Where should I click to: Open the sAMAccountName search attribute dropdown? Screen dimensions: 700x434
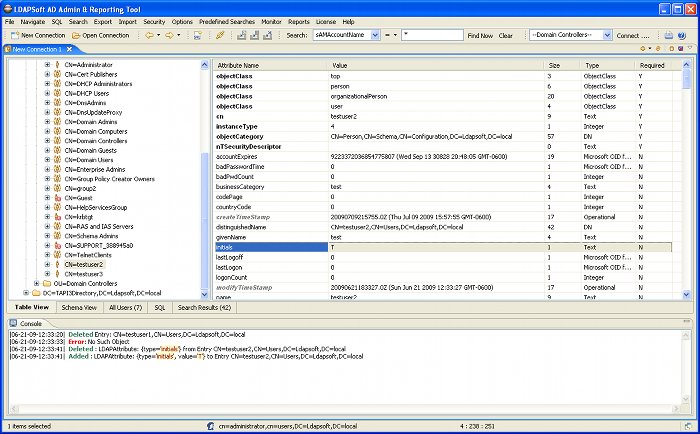point(373,35)
